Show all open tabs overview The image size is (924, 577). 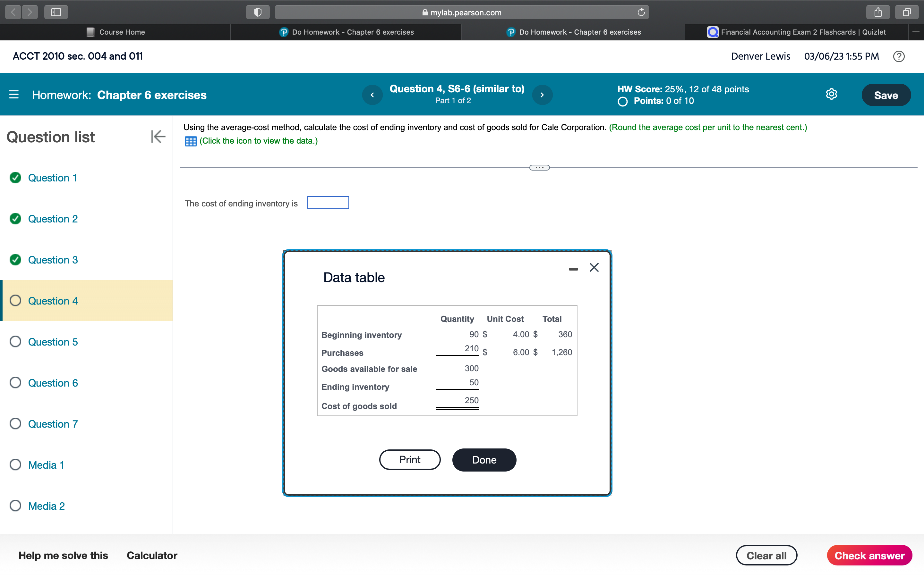click(907, 12)
